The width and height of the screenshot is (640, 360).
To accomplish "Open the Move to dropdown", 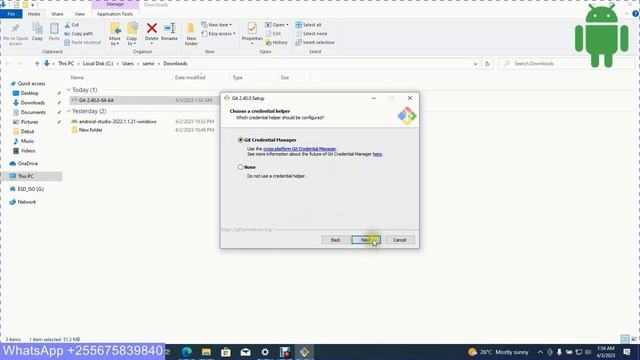I will coord(115,34).
